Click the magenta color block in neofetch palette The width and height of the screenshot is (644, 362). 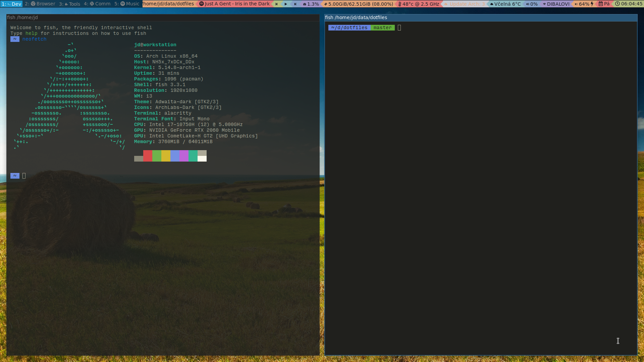[184, 156]
